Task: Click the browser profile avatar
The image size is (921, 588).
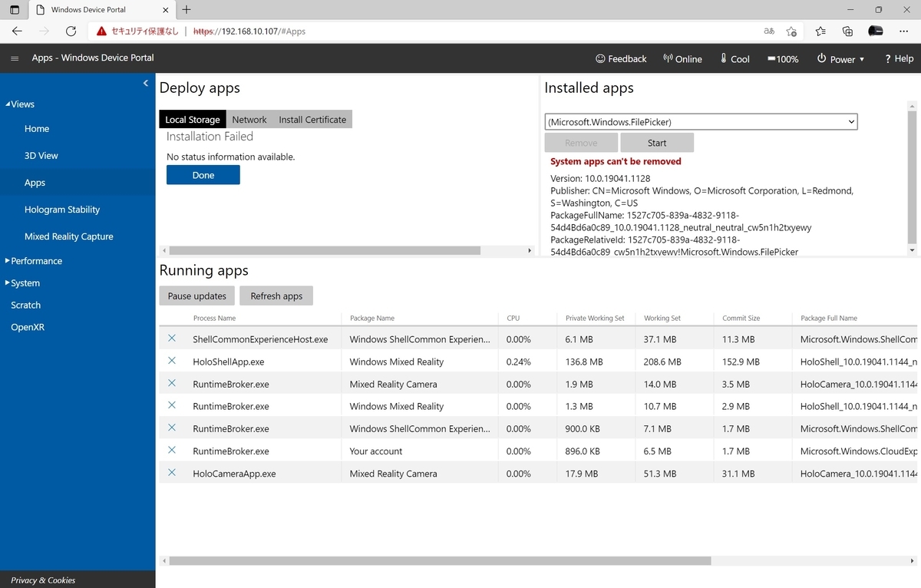Action: [876, 31]
